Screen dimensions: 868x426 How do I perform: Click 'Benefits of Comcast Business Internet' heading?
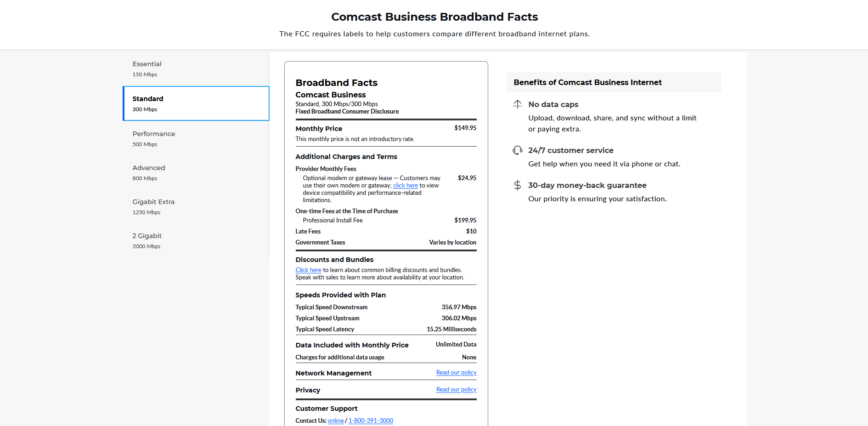click(587, 82)
